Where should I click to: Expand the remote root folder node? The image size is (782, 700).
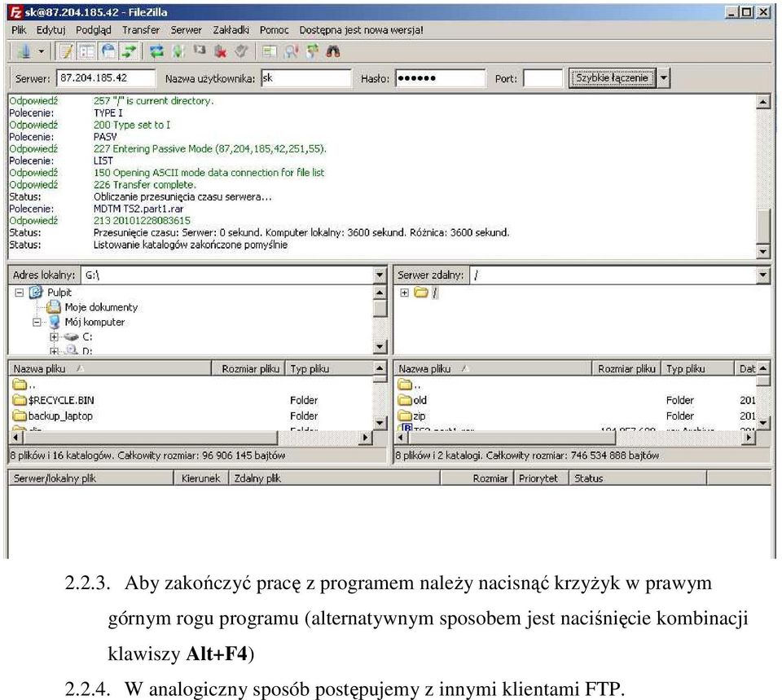click(x=405, y=293)
